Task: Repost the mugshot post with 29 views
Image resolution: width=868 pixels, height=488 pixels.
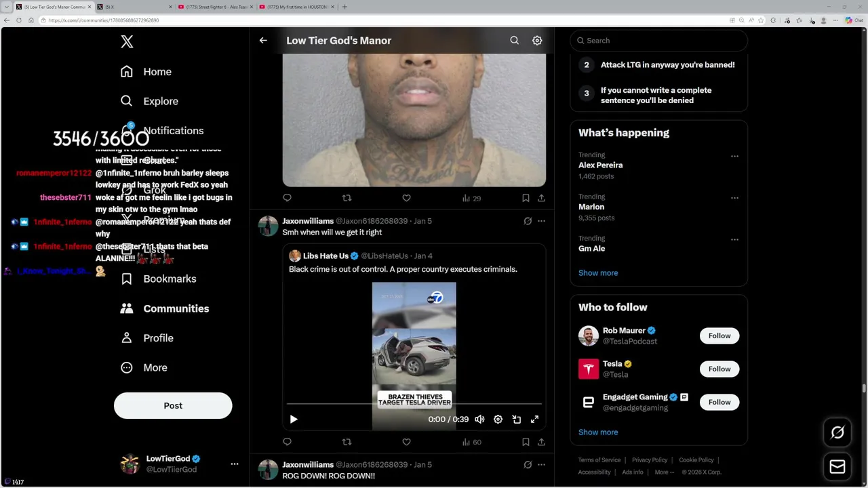Action: pos(347,198)
